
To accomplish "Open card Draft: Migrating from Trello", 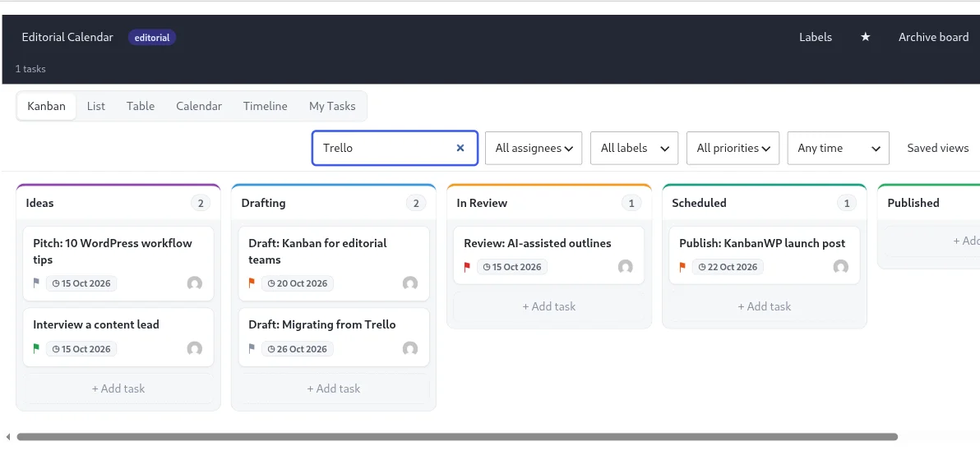I will [x=334, y=337].
